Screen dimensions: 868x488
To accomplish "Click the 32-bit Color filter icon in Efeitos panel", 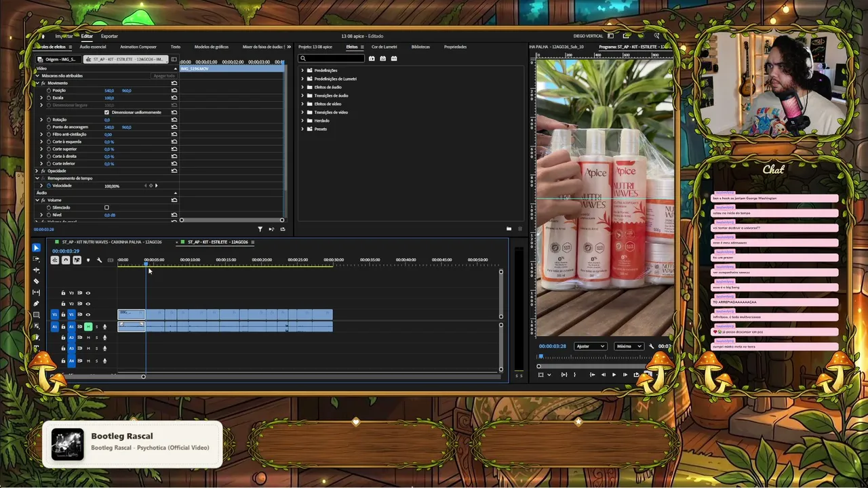I will [383, 59].
